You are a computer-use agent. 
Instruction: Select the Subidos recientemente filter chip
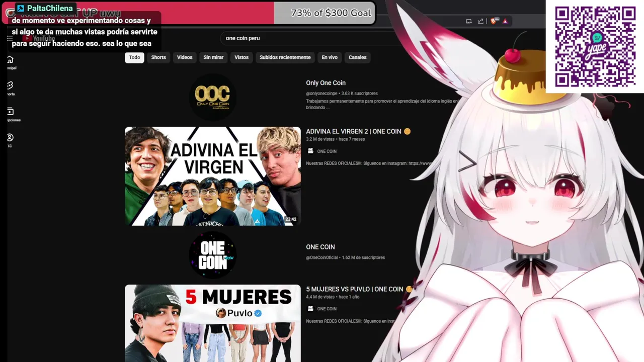click(285, 57)
